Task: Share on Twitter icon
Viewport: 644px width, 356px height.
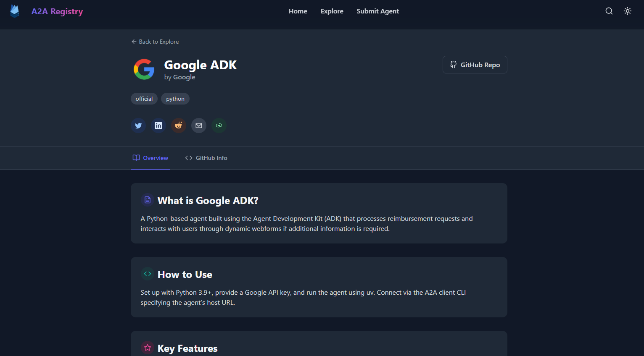Action: tap(138, 126)
